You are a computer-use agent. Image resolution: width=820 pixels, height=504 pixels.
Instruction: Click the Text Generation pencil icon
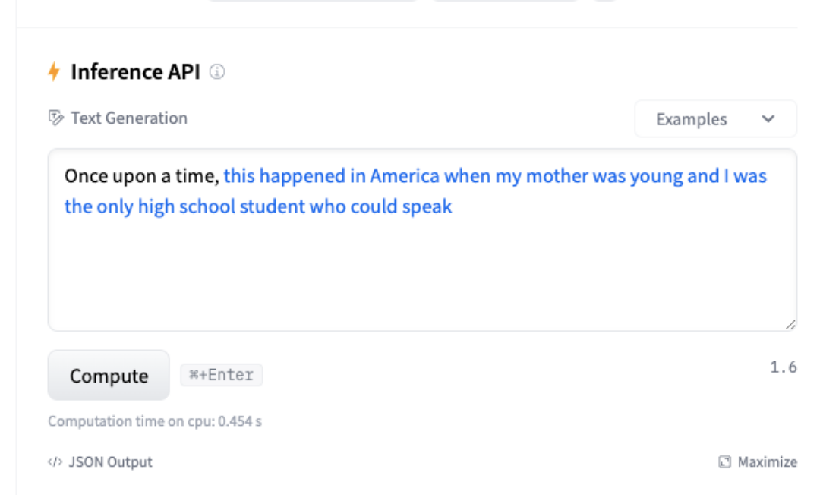[x=55, y=118]
